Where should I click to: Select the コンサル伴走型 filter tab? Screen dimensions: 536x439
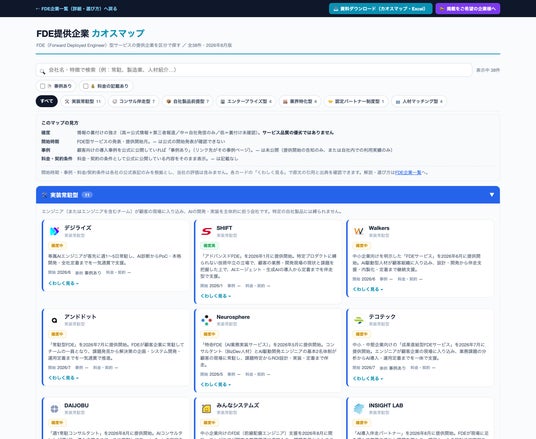134,101
